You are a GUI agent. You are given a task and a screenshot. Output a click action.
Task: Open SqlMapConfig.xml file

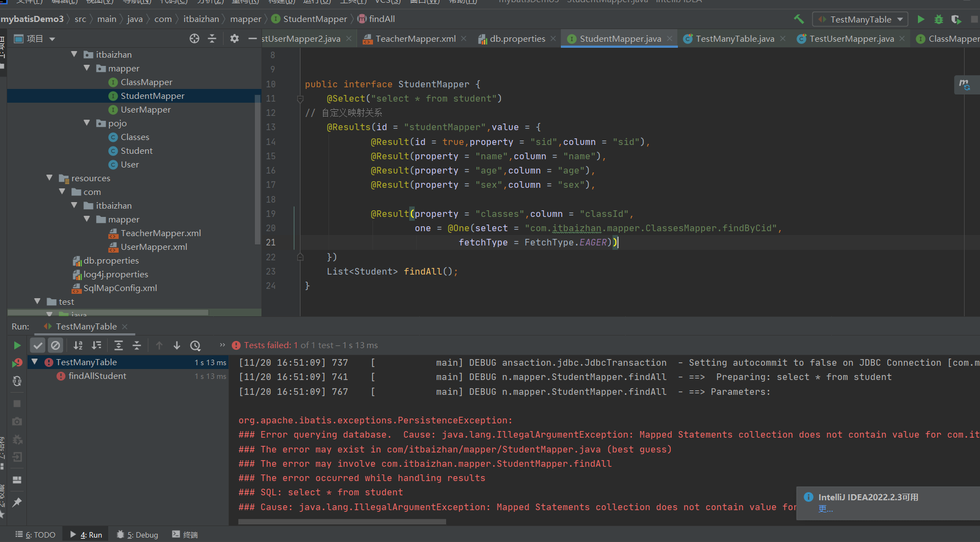point(120,288)
